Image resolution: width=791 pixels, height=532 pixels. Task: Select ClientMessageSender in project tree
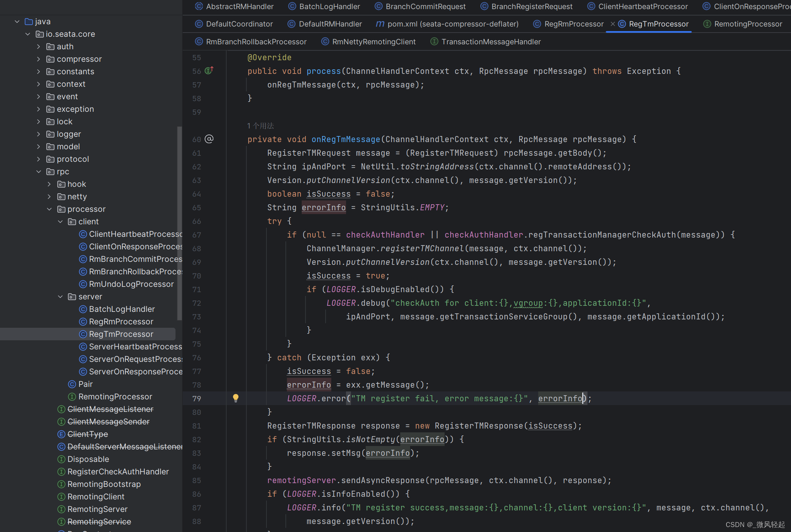coord(108,422)
